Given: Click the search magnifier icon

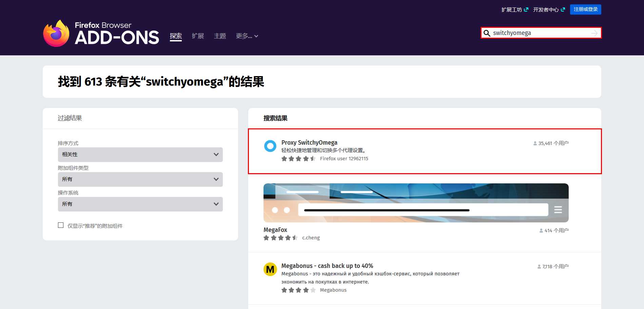Looking at the screenshot, I should coord(487,33).
